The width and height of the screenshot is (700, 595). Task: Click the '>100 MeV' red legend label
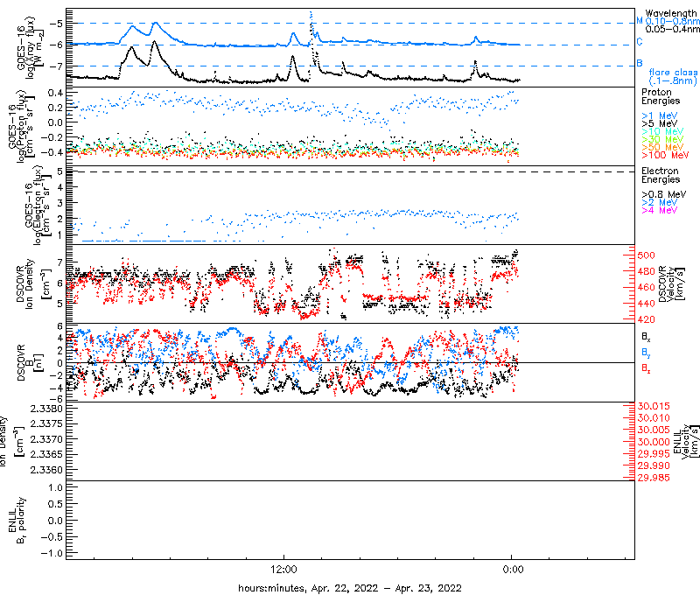pos(665,155)
